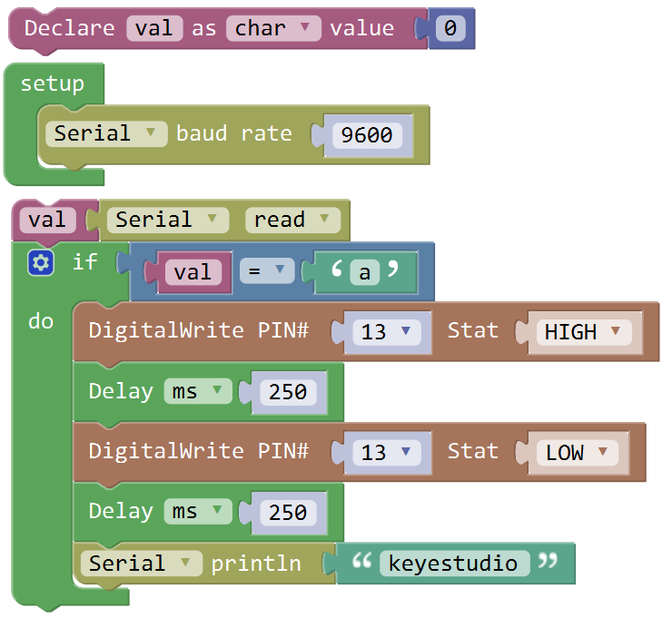Edit the character 'a' value field
Image resolution: width=672 pixels, height=618 pixels.
tap(364, 272)
